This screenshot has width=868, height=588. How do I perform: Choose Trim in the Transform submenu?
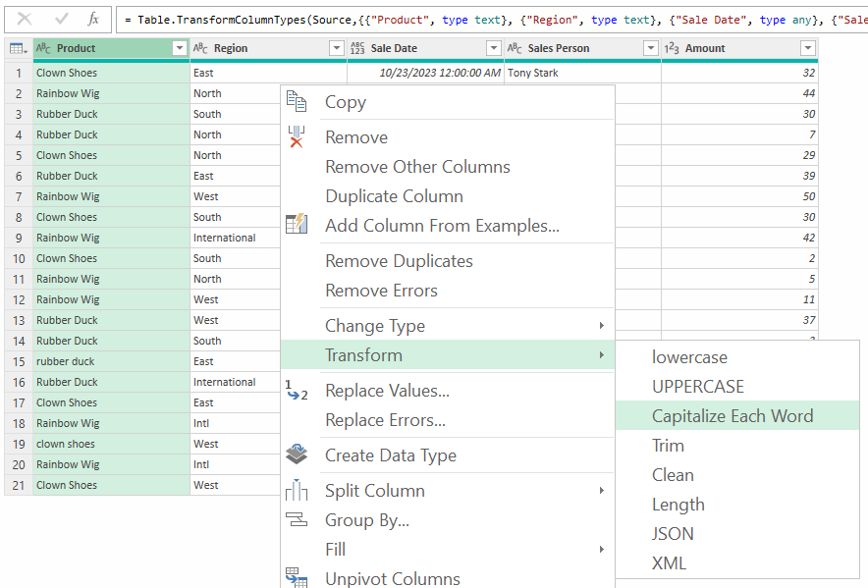[x=668, y=446]
